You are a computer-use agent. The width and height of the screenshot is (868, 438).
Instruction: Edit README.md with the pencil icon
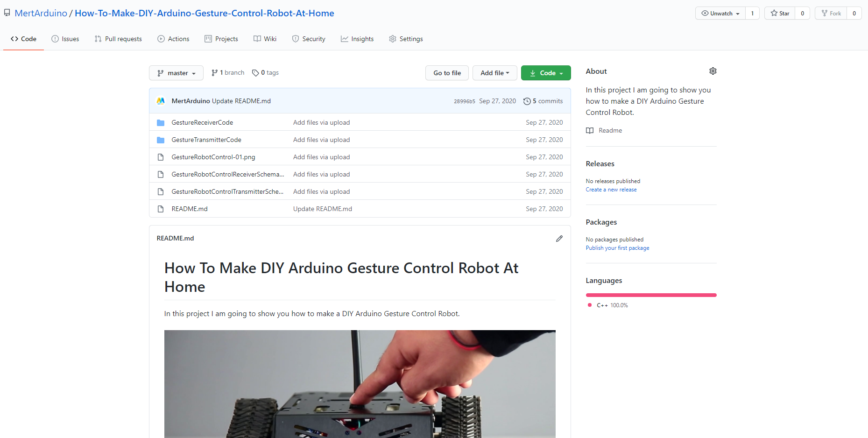pyautogui.click(x=559, y=239)
